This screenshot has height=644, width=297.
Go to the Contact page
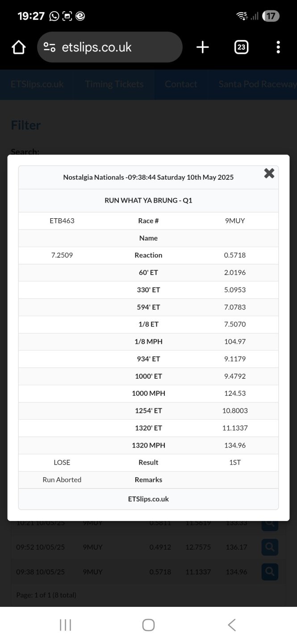181,84
